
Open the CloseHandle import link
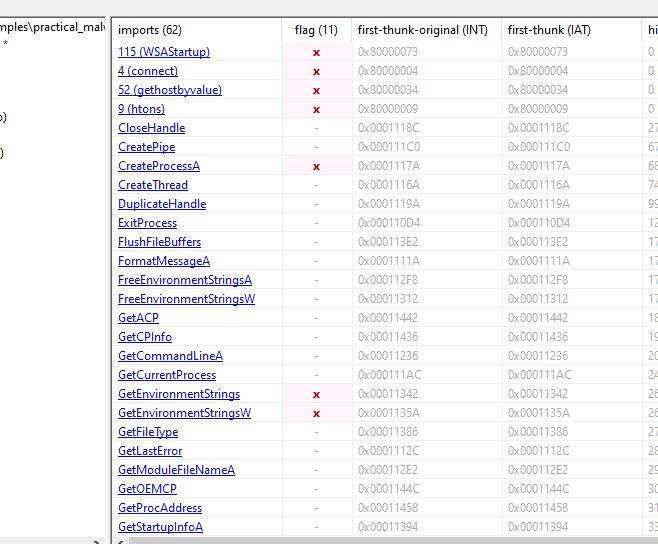[x=151, y=128]
